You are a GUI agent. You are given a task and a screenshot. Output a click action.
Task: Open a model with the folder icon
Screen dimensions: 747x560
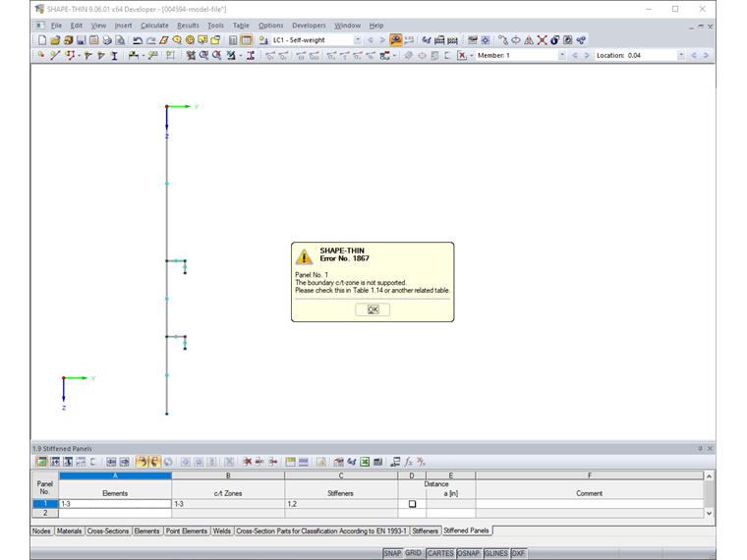pos(55,40)
